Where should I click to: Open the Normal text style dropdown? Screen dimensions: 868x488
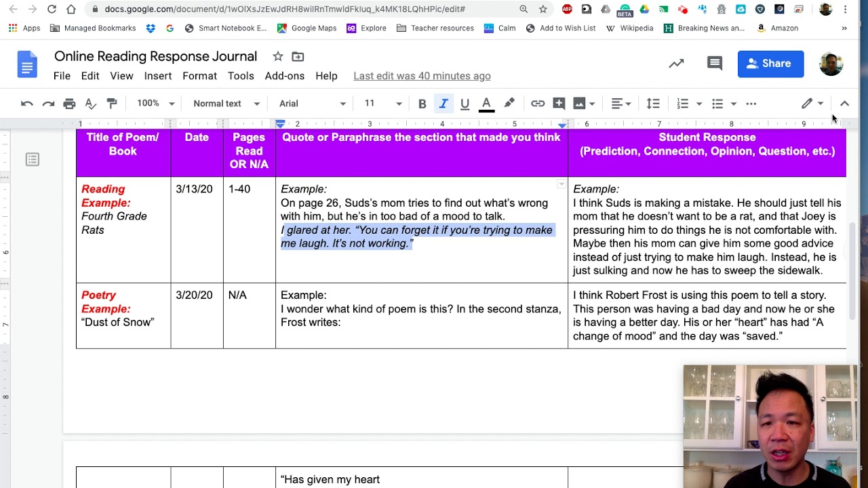click(226, 104)
